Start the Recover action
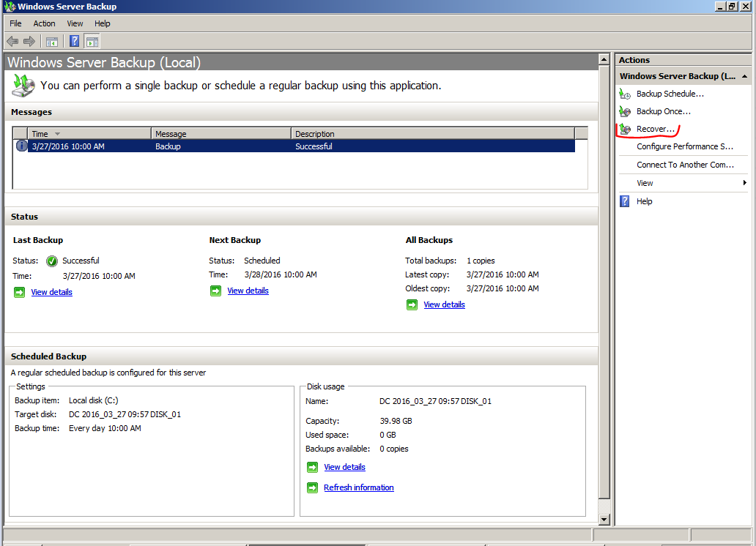The width and height of the screenshot is (756, 546). pos(656,129)
